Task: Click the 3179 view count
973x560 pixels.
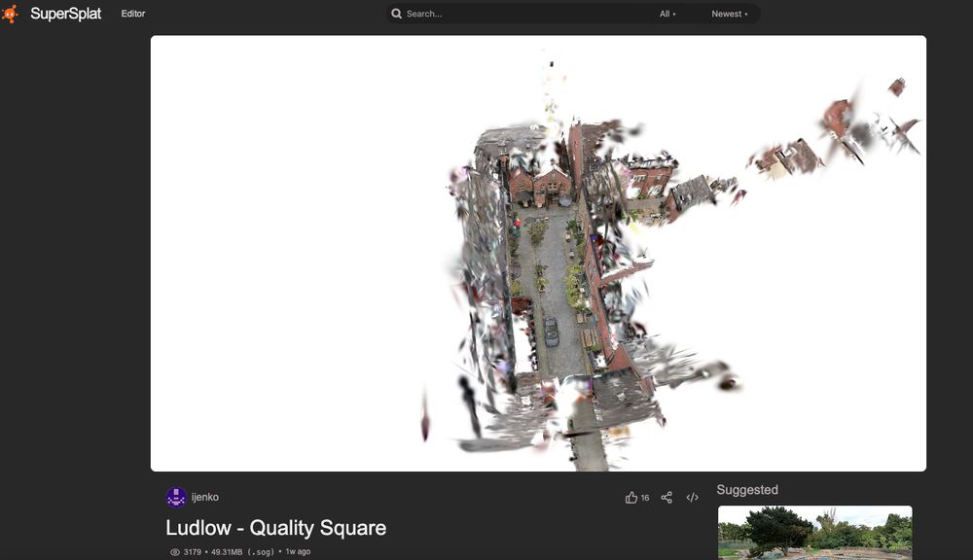Action: (193, 552)
